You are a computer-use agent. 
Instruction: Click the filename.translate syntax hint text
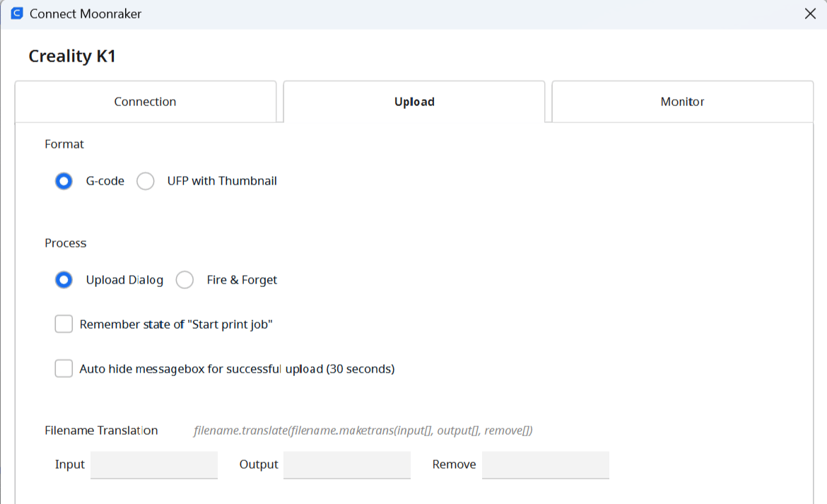[363, 430]
